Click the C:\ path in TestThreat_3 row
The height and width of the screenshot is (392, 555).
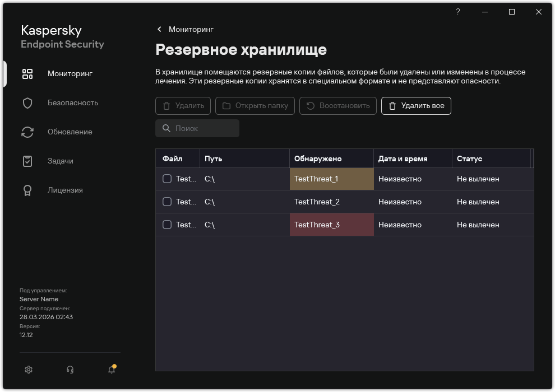210,225
